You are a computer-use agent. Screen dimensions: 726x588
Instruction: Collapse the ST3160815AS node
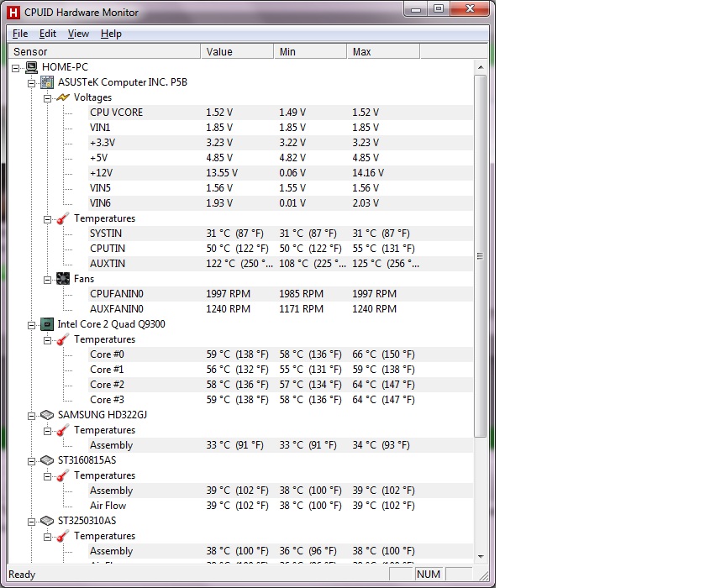[x=31, y=461]
